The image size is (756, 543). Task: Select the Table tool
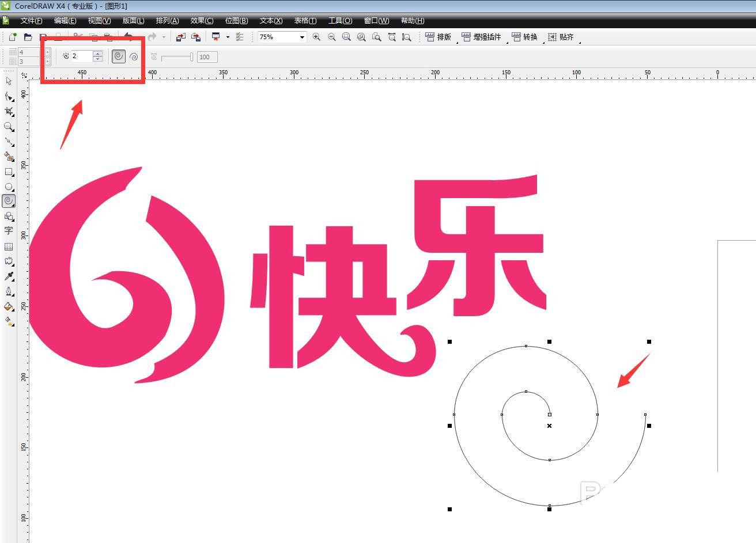coord(9,246)
